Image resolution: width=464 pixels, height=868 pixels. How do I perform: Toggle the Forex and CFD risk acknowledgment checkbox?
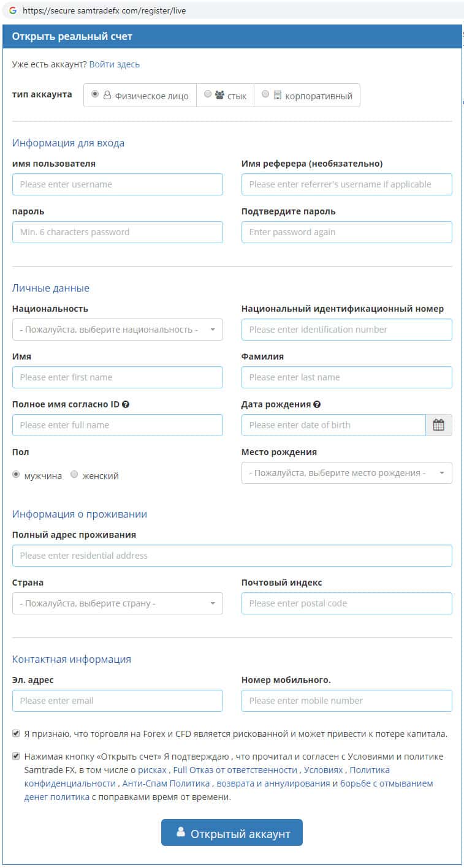(x=15, y=733)
